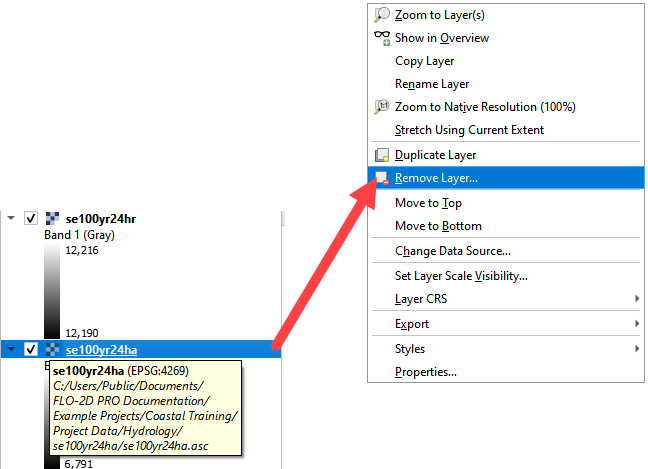Click the Duplicate Layer icon
This screenshot has height=469, width=648.
[381, 155]
